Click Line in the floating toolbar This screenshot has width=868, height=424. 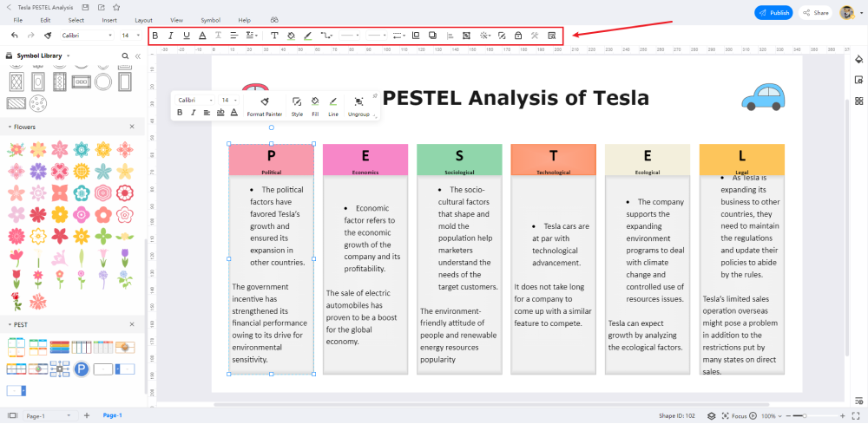point(333,107)
